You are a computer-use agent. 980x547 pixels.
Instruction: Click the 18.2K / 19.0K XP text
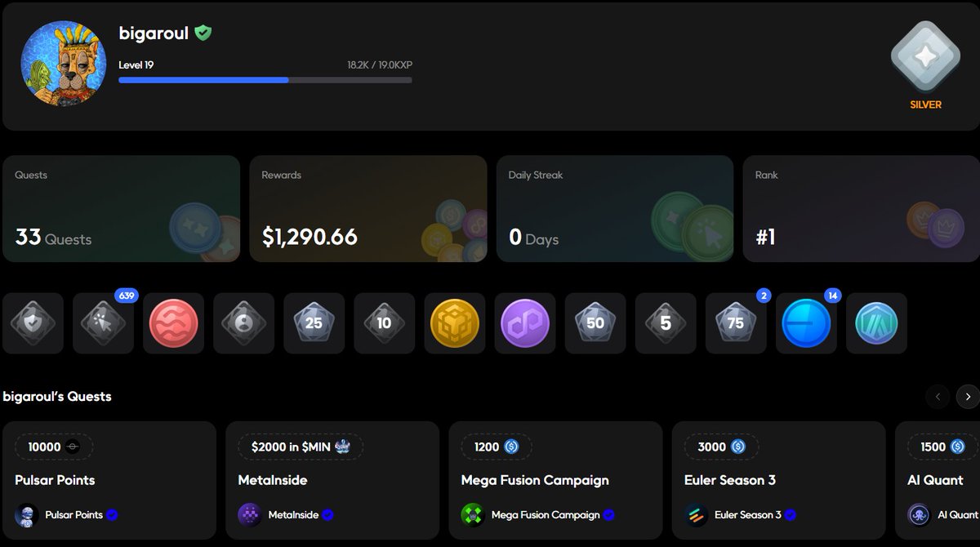pyautogui.click(x=380, y=64)
